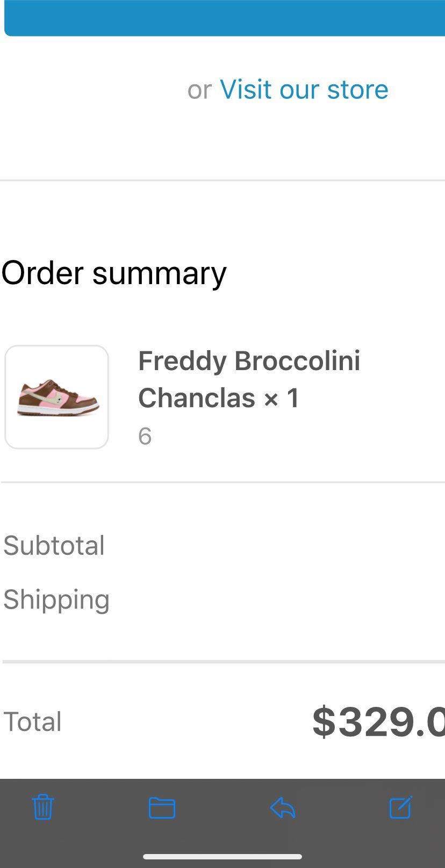
Task: Select the "Freddy Broccolini" product title
Action: tap(249, 361)
